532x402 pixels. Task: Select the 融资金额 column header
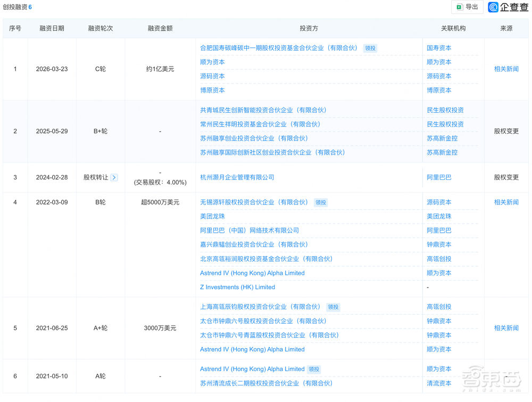click(160, 28)
